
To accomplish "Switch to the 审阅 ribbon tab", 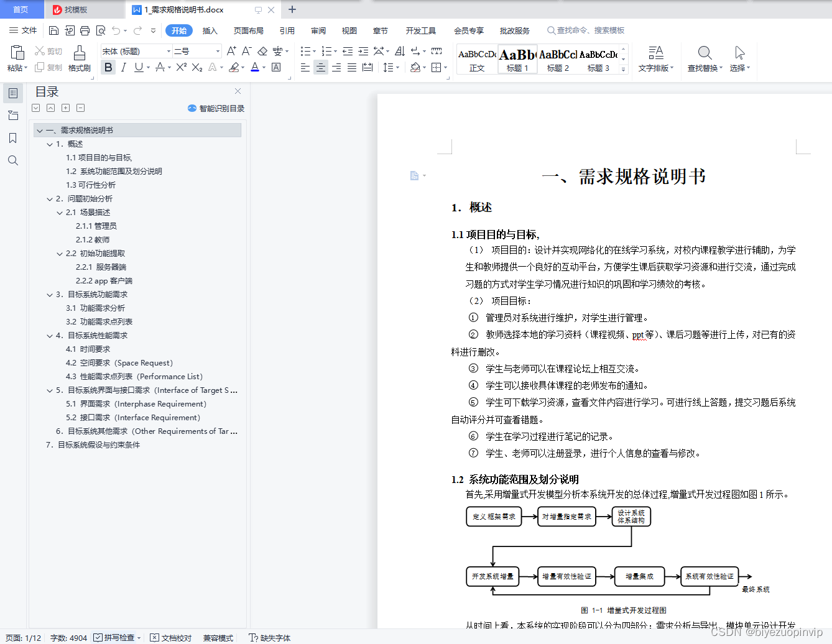I will tap(318, 30).
